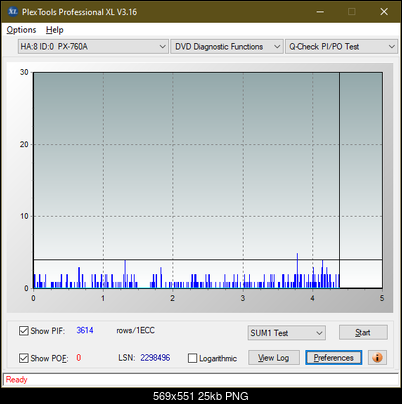Close the PlexTools window
Viewport: 402px width, 404px height.
(384, 12)
